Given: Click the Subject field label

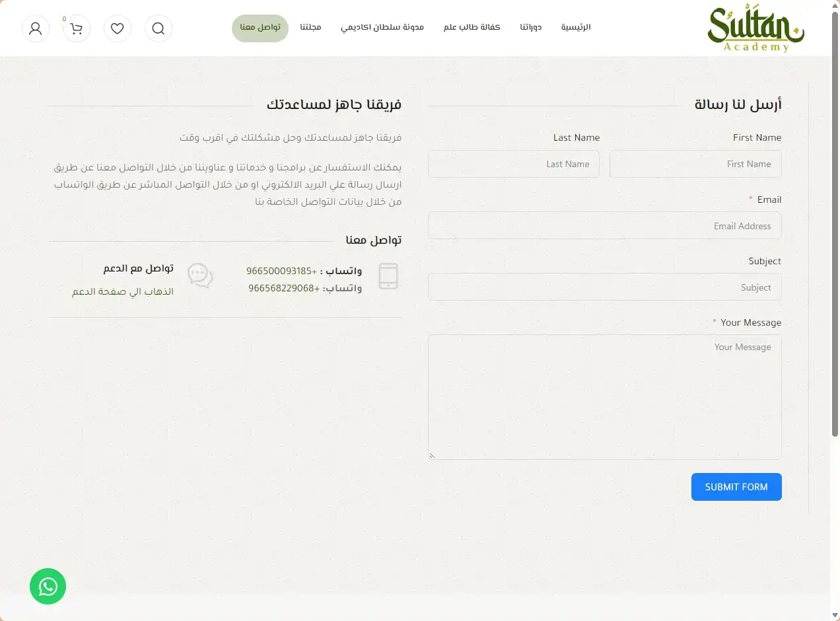Looking at the screenshot, I should [765, 261].
